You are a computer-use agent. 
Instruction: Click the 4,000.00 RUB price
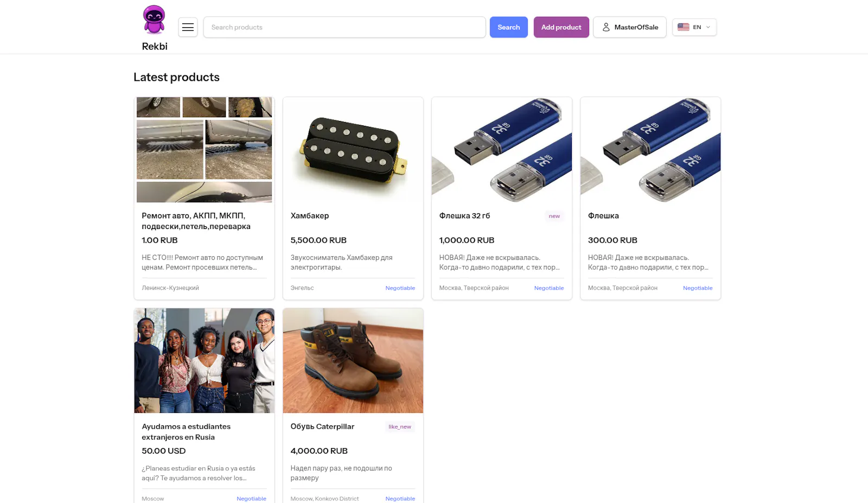319,451
